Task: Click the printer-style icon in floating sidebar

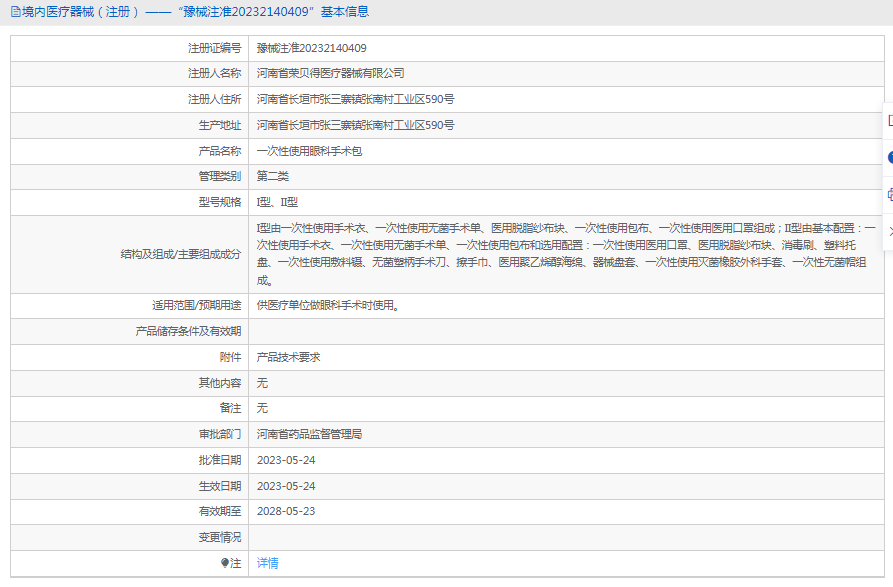Action: tap(889, 194)
